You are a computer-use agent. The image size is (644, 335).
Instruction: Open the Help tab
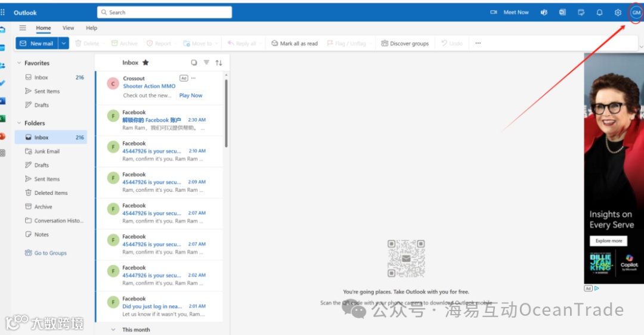tap(92, 28)
